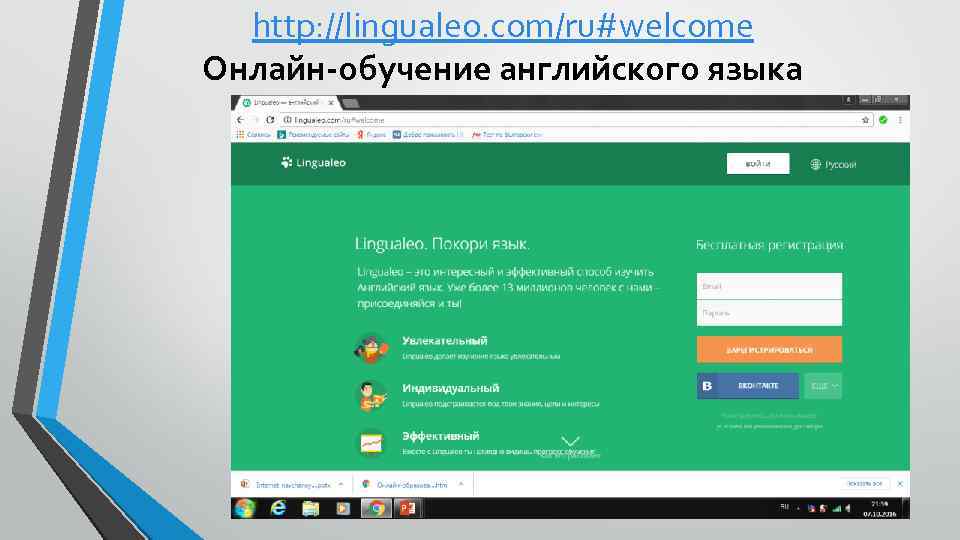Open the apps grid bookmark icon
The image size is (960, 540).
click(240, 134)
